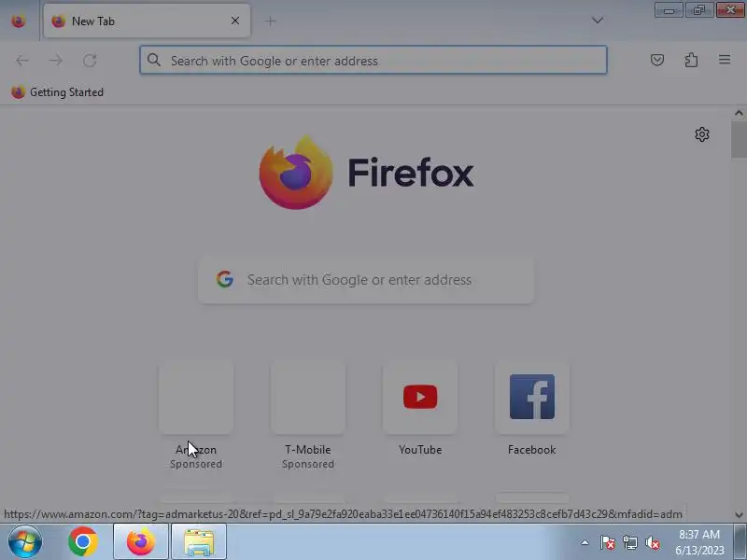Launch Chrome from the taskbar
747x560 pixels.
(83, 541)
